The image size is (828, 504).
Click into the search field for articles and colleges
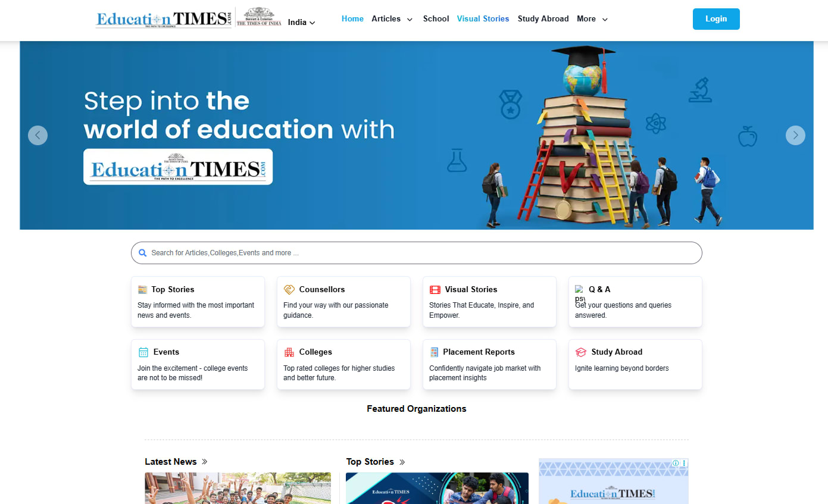click(417, 253)
